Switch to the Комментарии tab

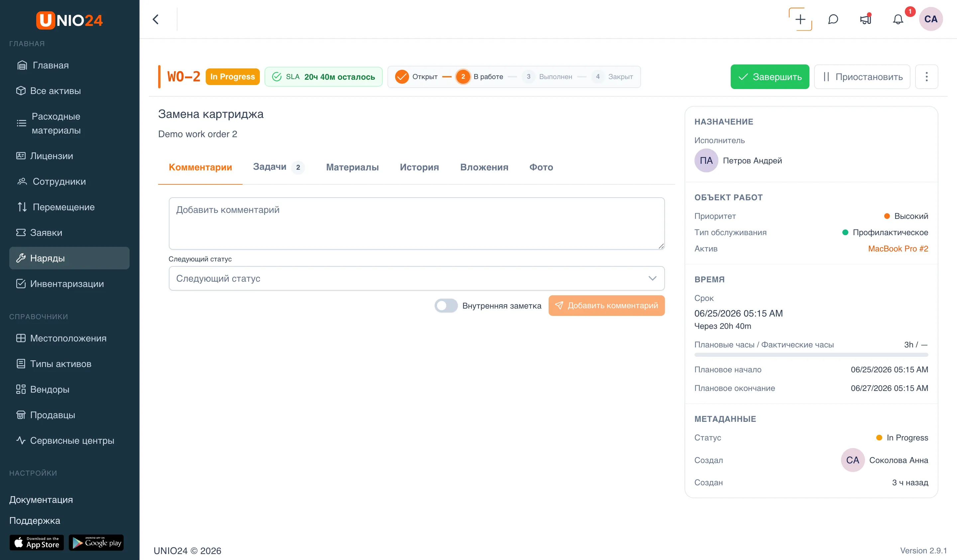pos(200,167)
